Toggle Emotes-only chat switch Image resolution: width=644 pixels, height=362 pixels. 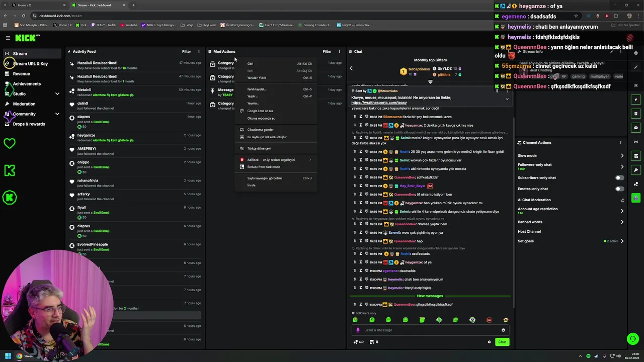click(x=620, y=189)
